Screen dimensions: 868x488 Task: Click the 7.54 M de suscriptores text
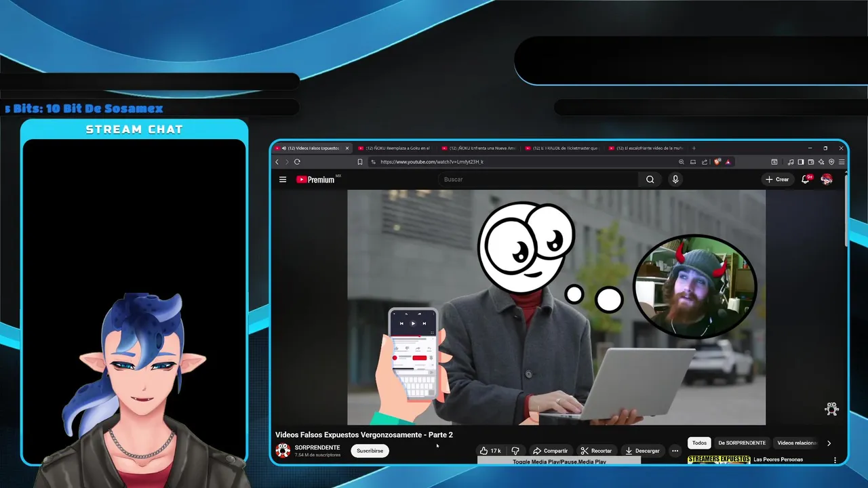pos(317,455)
